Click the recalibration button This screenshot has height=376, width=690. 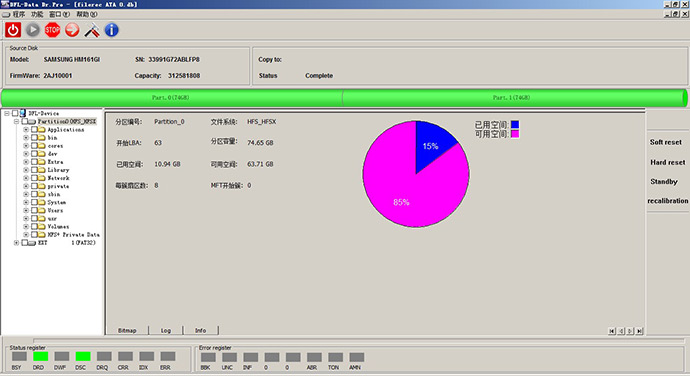pyautogui.click(x=668, y=201)
